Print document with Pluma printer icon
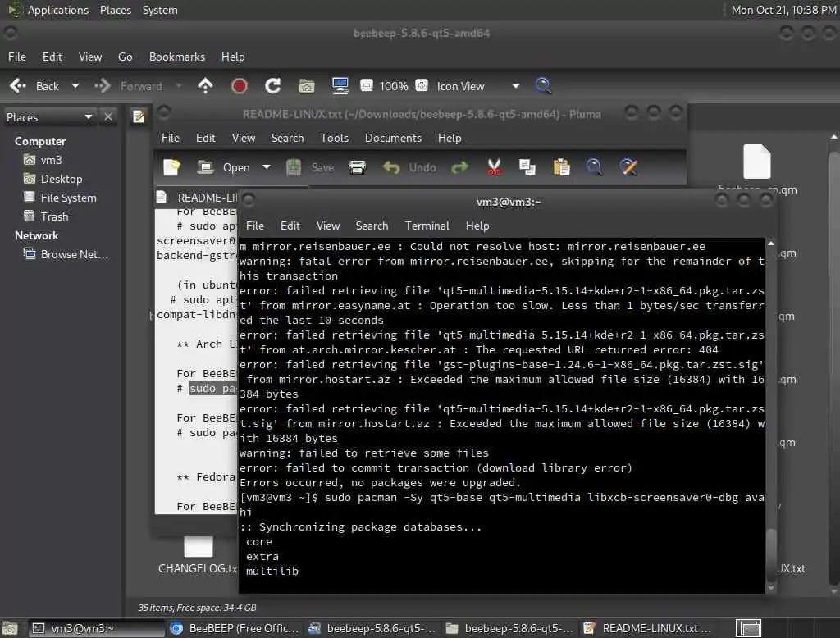The width and height of the screenshot is (840, 638). [358, 167]
